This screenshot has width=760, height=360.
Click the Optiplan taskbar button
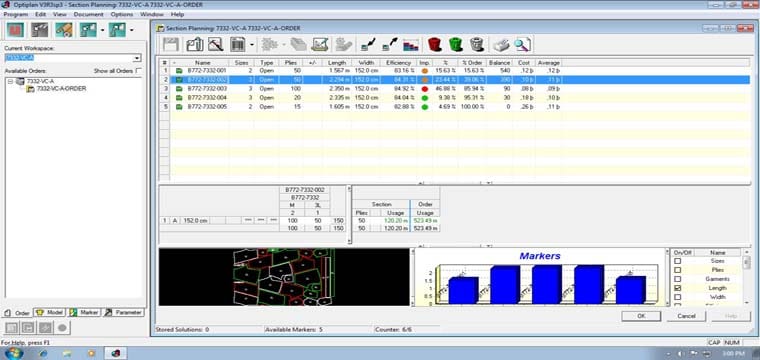pos(115,353)
